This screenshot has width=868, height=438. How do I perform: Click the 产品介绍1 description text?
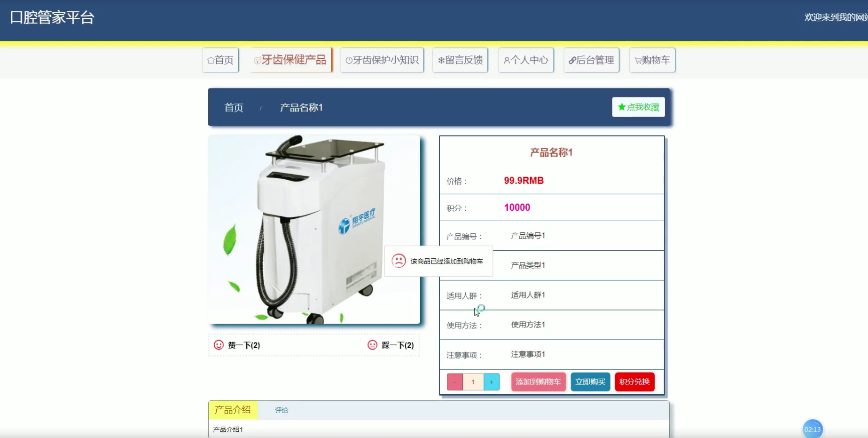[228, 430]
